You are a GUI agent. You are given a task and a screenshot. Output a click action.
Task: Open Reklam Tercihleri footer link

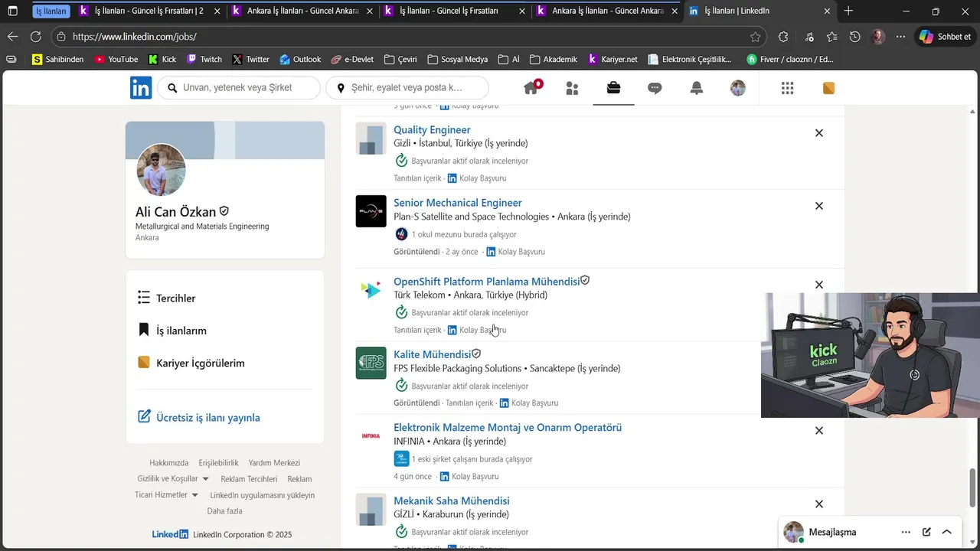(249, 479)
